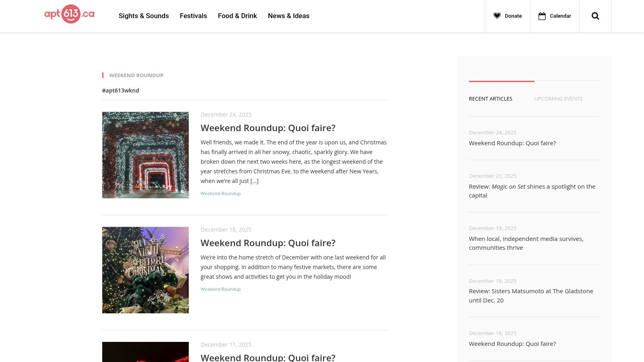The width and height of the screenshot is (644, 362).
Task: Click the heart icon next to Donate
Action: [x=497, y=16]
